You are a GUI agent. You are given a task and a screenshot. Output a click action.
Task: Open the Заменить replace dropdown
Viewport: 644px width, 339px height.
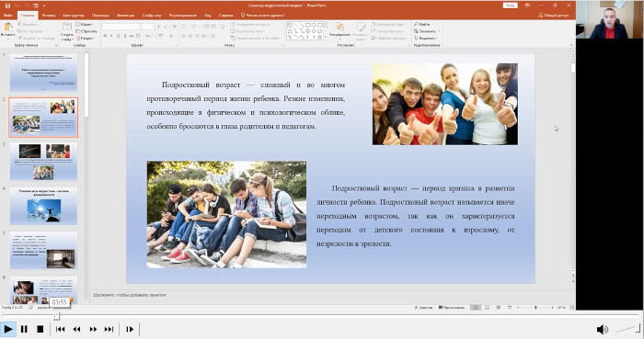click(427, 31)
